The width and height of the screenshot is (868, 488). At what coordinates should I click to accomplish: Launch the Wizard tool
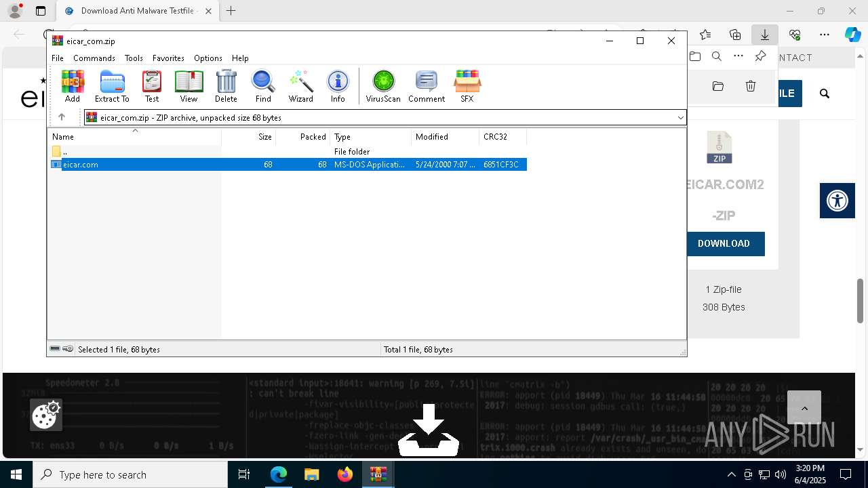tap(300, 86)
